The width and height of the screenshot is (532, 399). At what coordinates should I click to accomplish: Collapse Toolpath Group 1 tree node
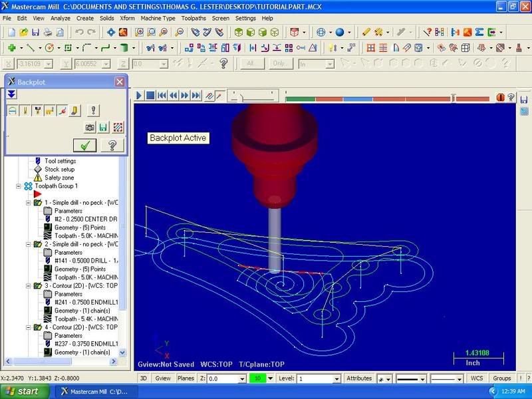19,186
